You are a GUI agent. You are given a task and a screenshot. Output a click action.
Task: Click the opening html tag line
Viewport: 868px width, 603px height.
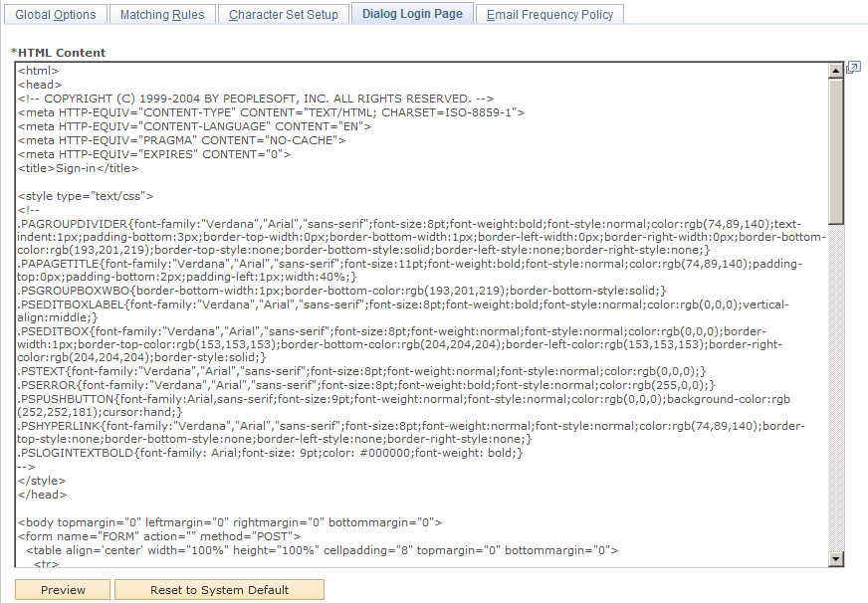pos(37,71)
